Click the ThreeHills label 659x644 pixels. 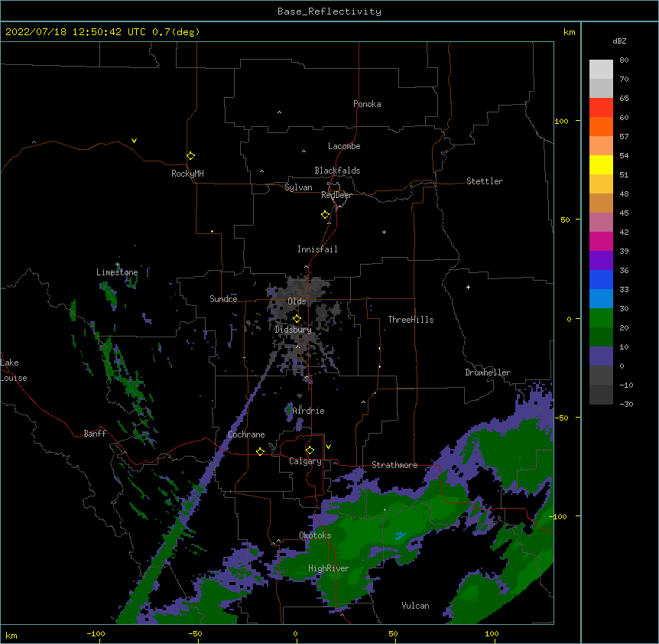[411, 320]
